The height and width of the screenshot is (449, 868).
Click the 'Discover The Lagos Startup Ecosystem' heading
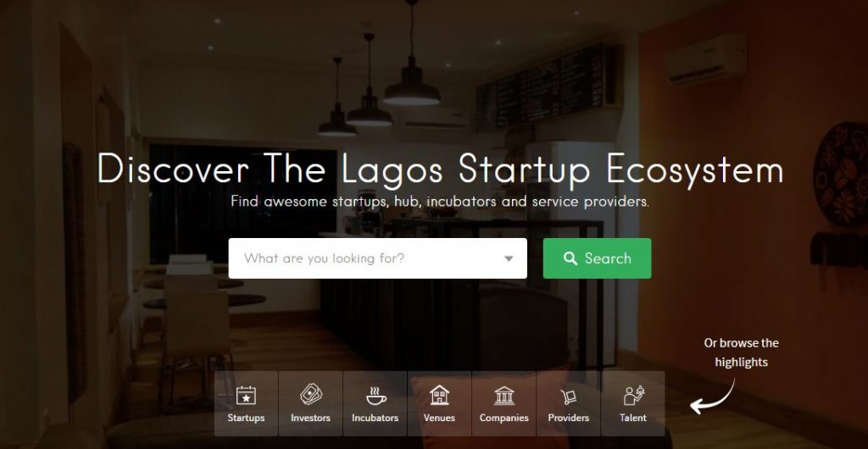(x=441, y=169)
